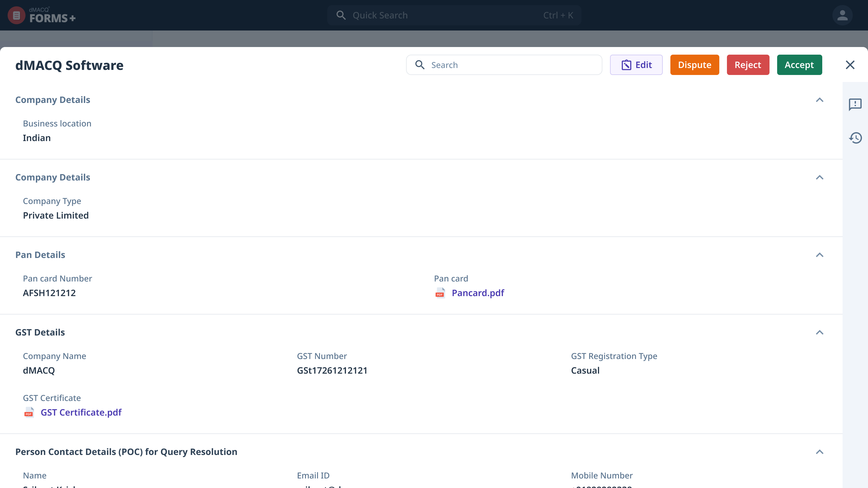868x488 pixels.
Task: Collapse the first Company Details section
Action: coord(819,100)
